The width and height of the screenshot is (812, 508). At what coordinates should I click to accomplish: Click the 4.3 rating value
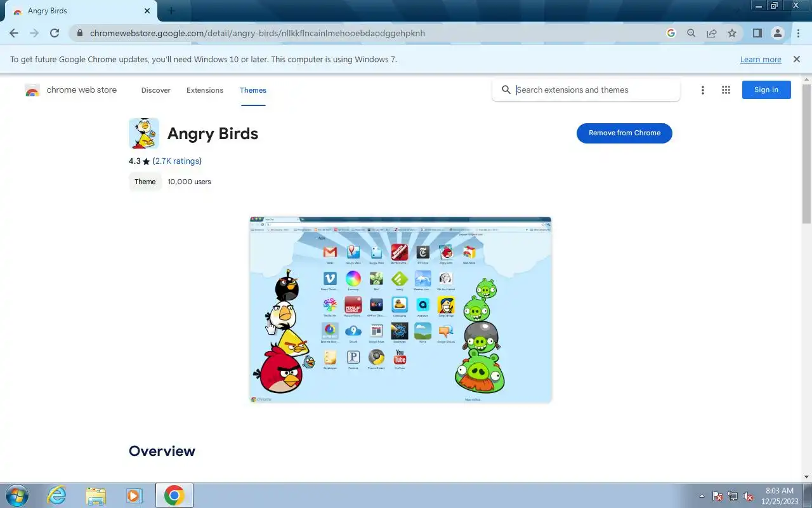point(134,161)
